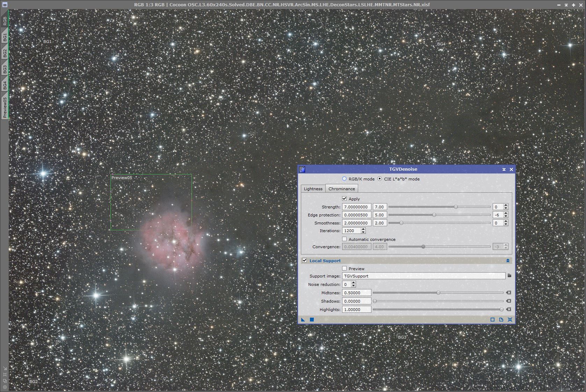Image resolution: width=586 pixels, height=392 pixels.
Task: Click the Support image text field
Action: click(423, 276)
